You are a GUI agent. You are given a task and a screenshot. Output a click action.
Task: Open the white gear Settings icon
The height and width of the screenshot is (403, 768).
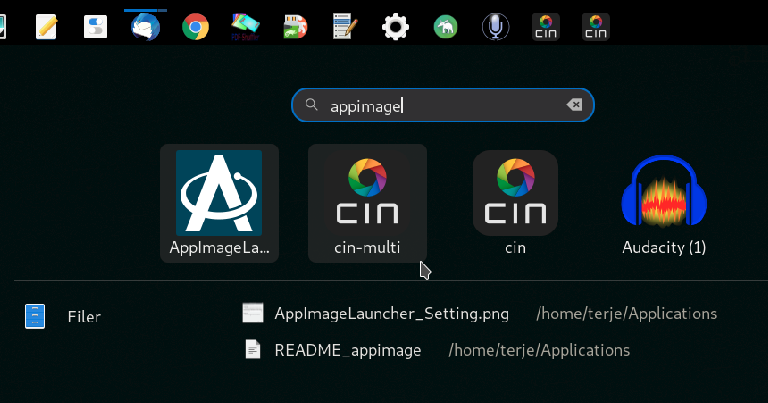pyautogui.click(x=396, y=26)
